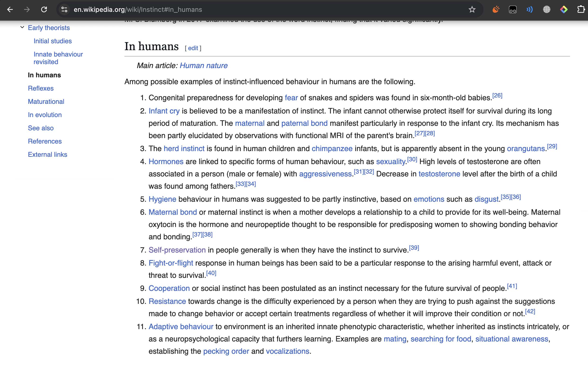Select In humans in the contents sidebar
This screenshot has height=367, width=588.
point(44,75)
